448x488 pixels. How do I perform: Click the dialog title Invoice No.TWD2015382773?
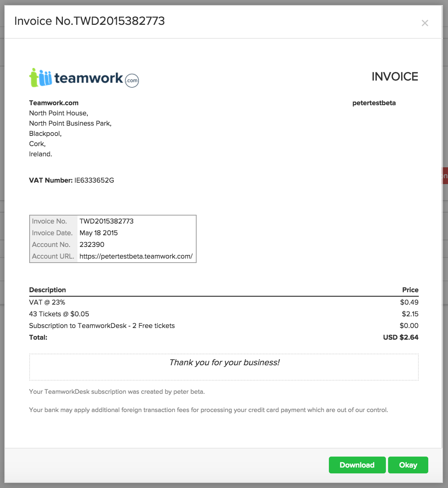point(90,21)
